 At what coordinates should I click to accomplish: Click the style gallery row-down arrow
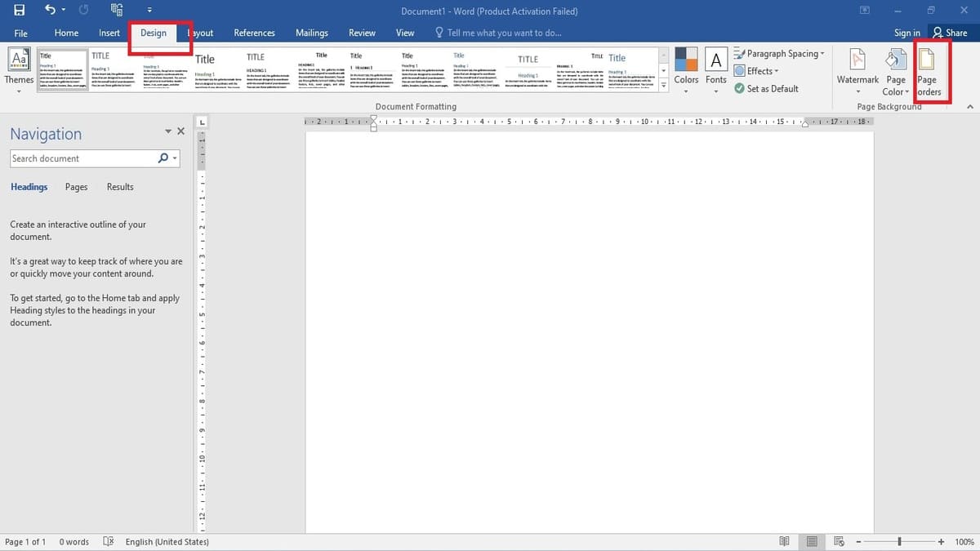(663, 70)
